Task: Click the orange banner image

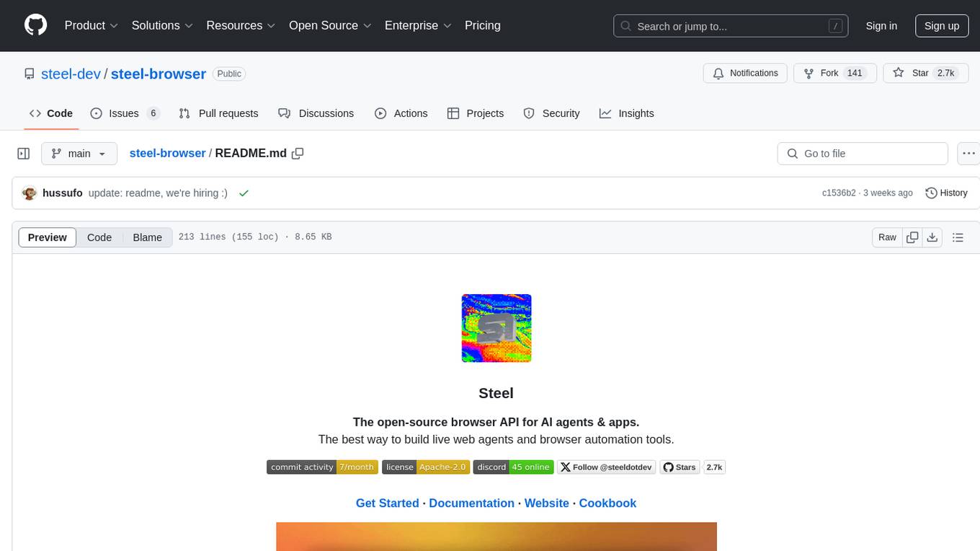Action: click(x=496, y=537)
